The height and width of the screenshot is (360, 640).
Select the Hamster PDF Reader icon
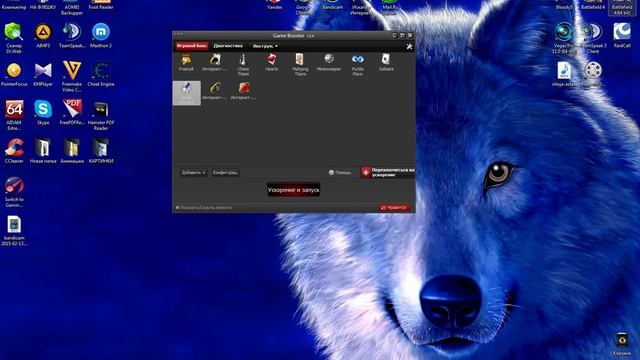tap(100, 116)
